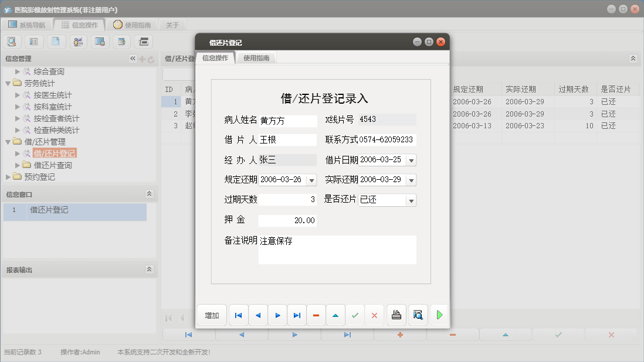This screenshot has height=362, width=644.
Task: Click the 增加 button to add a record
Action: (x=211, y=315)
